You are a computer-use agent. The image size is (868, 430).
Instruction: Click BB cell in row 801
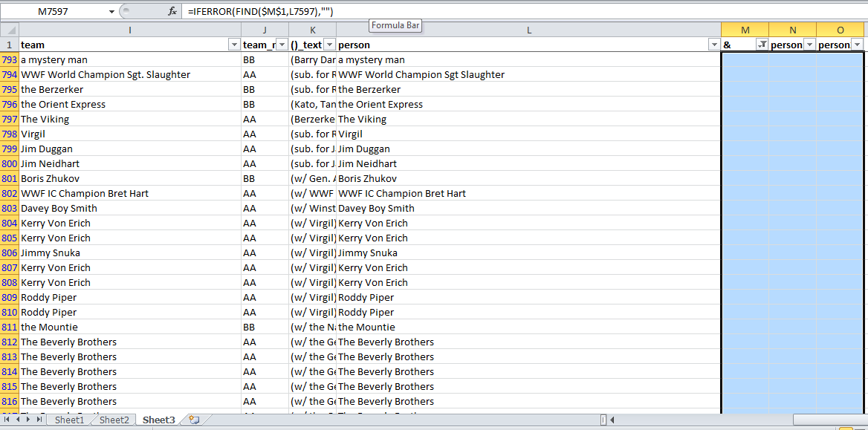coord(265,179)
